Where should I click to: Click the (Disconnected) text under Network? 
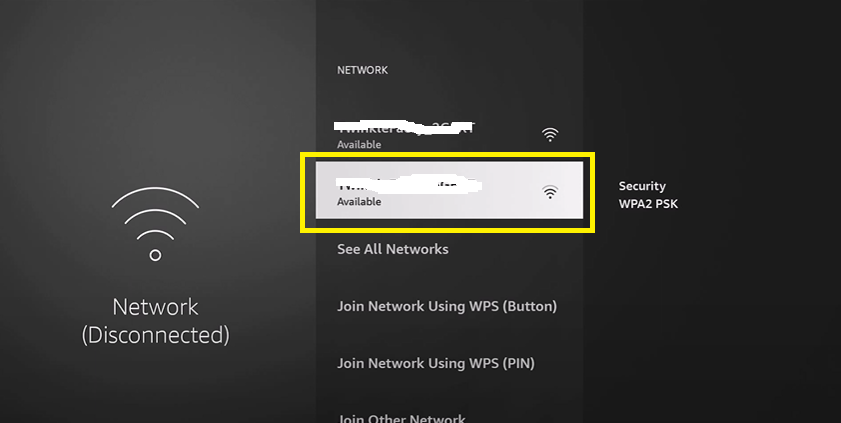coord(156,335)
